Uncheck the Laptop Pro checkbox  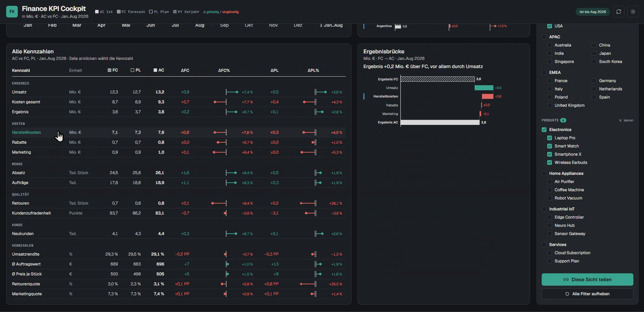pyautogui.click(x=550, y=138)
